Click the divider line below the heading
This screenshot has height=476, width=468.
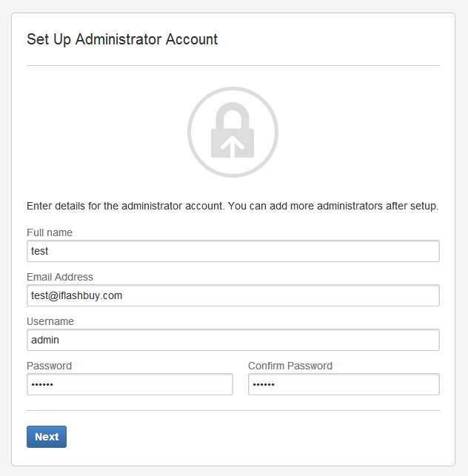pos(233,65)
